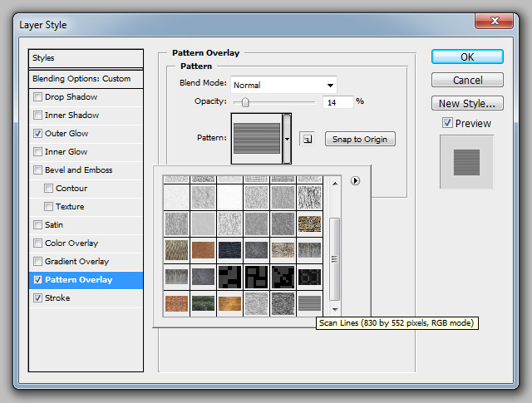This screenshot has height=403, width=532.
Task: Click the Opacity value input field
Action: click(x=337, y=101)
